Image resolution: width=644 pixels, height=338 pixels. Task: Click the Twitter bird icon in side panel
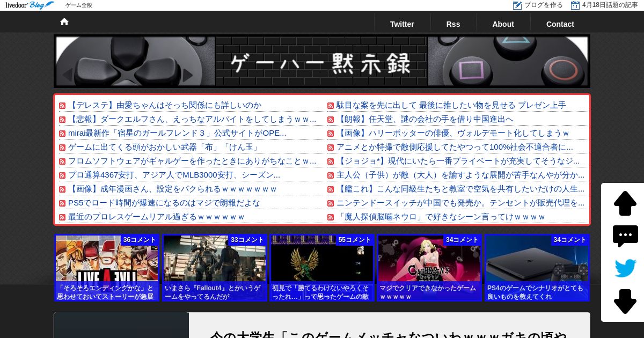tap(625, 268)
